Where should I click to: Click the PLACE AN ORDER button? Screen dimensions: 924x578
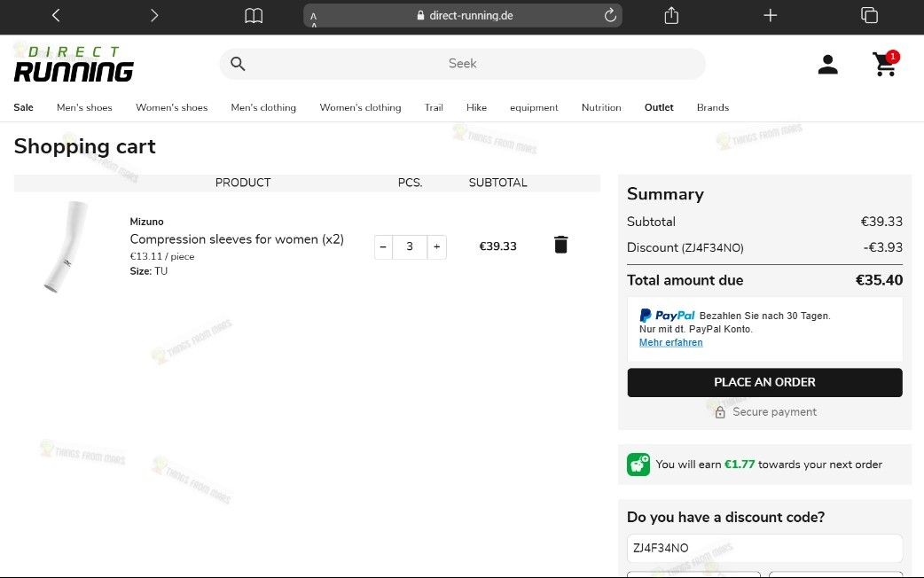[x=765, y=382]
